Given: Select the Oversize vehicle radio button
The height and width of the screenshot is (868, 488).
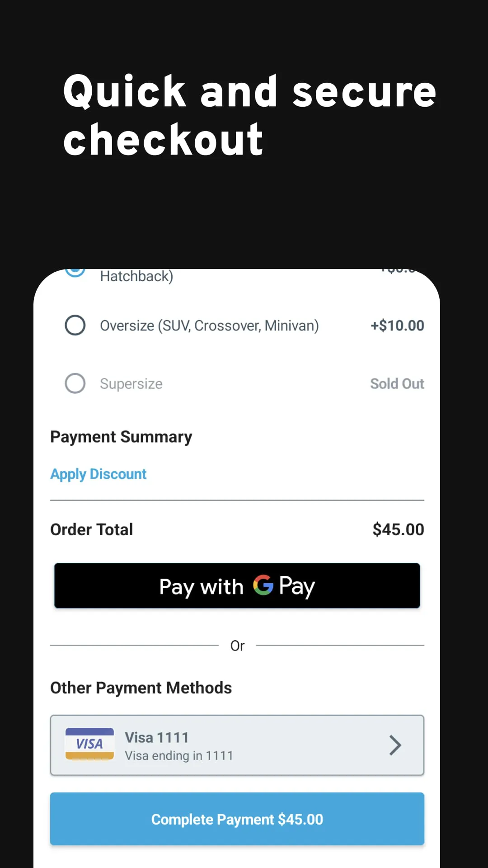Looking at the screenshot, I should click(x=75, y=325).
